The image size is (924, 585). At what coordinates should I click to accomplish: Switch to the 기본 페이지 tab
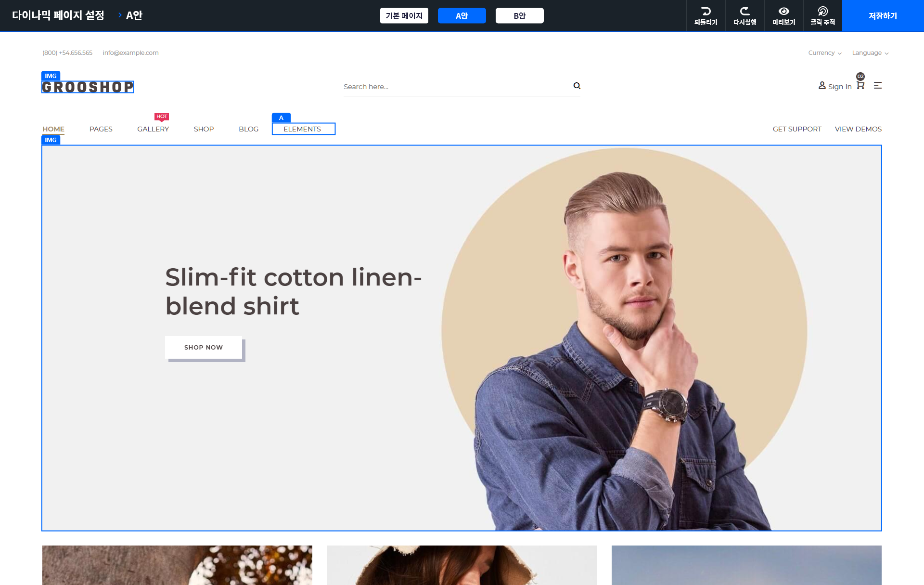tap(404, 16)
